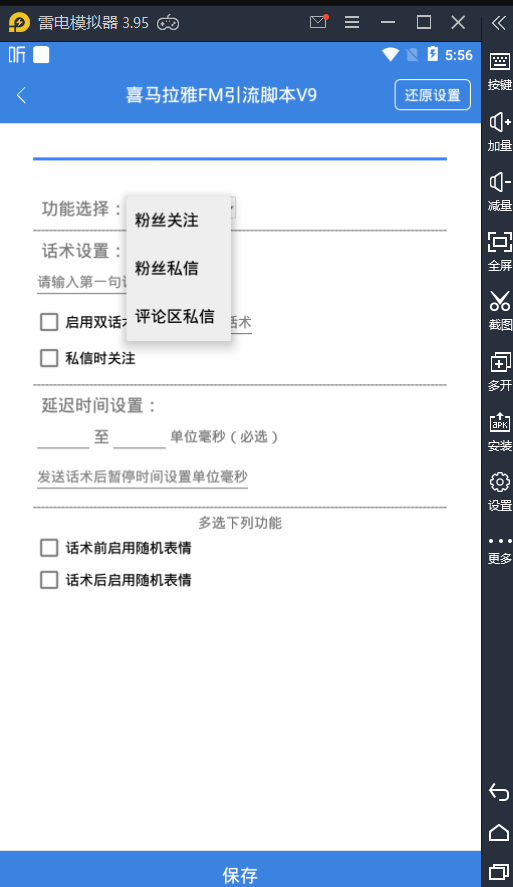
Task: Open the 更多 three-dots menu
Action: (499, 550)
